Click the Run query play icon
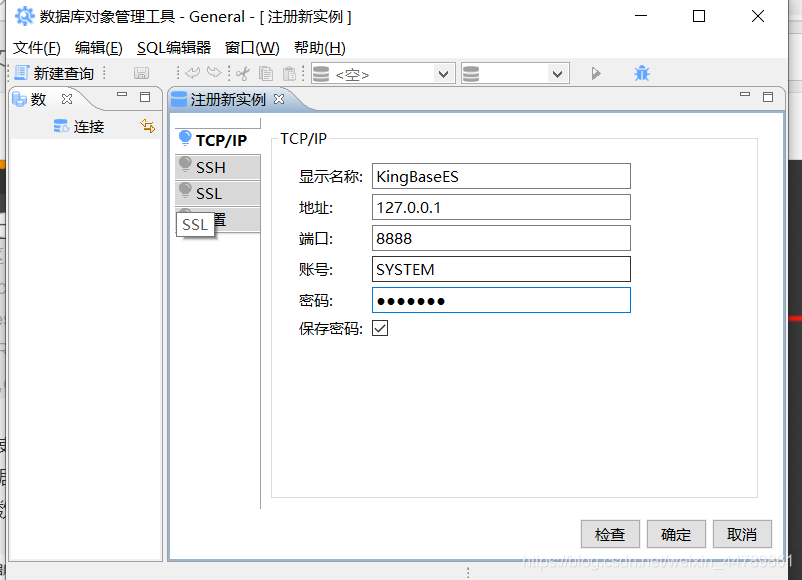 coord(595,74)
